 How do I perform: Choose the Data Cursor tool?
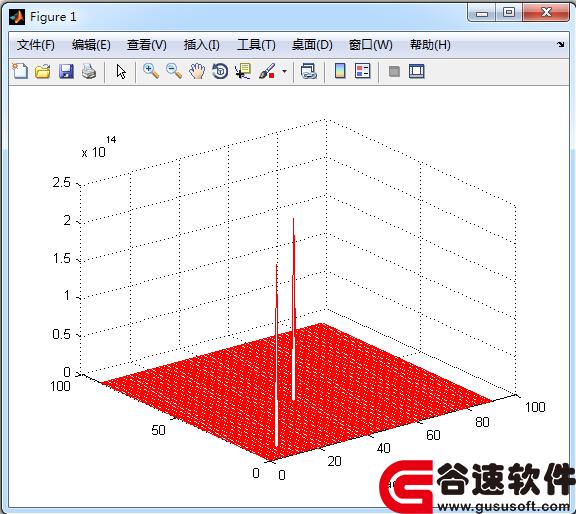click(243, 71)
